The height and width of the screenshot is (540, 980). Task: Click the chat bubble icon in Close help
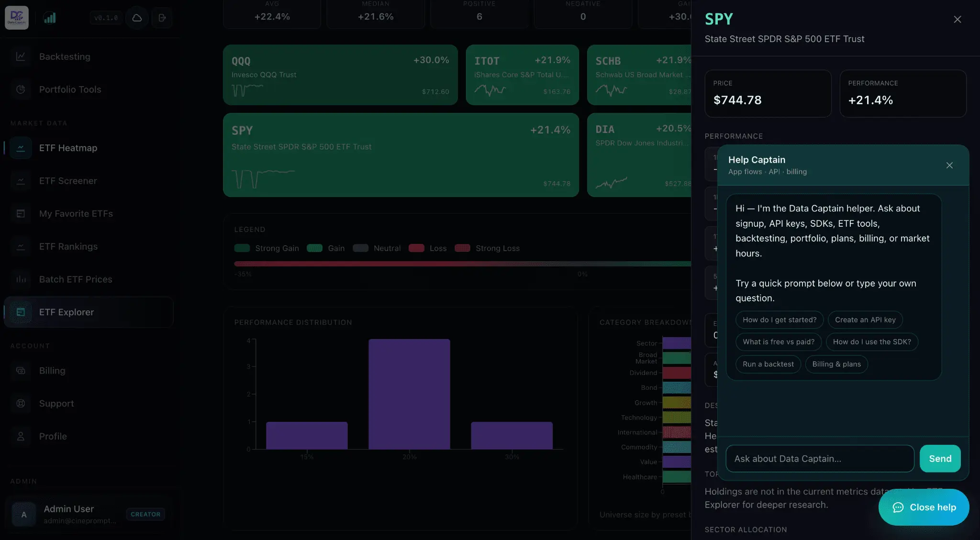pos(898,507)
